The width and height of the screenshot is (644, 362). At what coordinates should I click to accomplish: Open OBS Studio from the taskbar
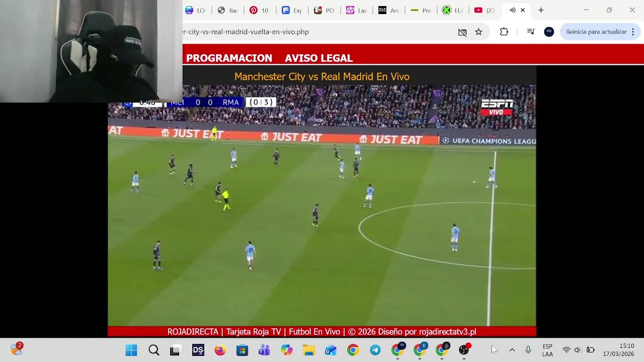(x=464, y=350)
